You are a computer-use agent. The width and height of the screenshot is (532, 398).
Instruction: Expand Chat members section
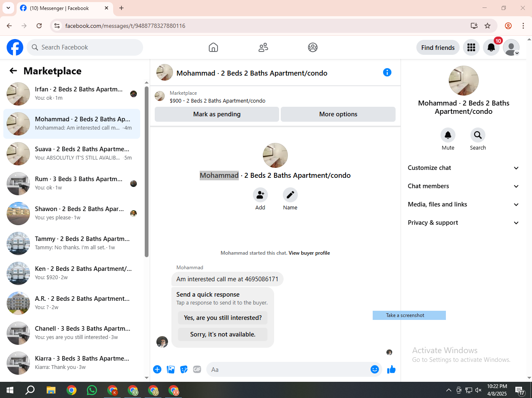tap(463, 186)
